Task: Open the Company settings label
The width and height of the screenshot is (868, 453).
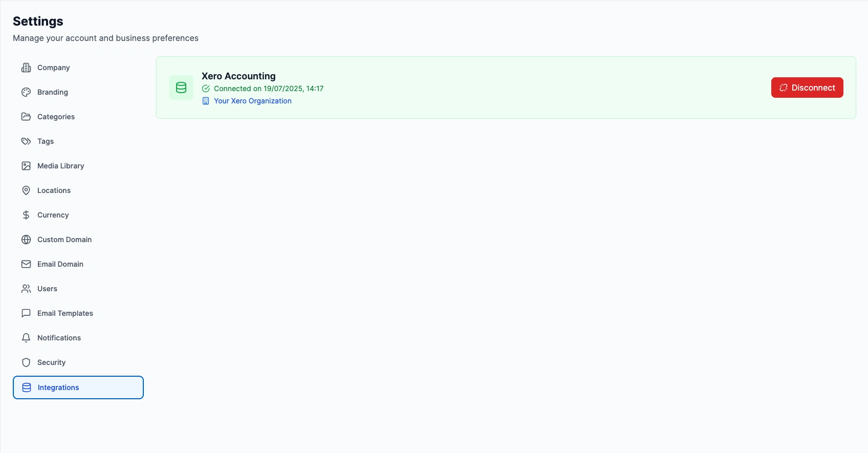Action: click(53, 68)
